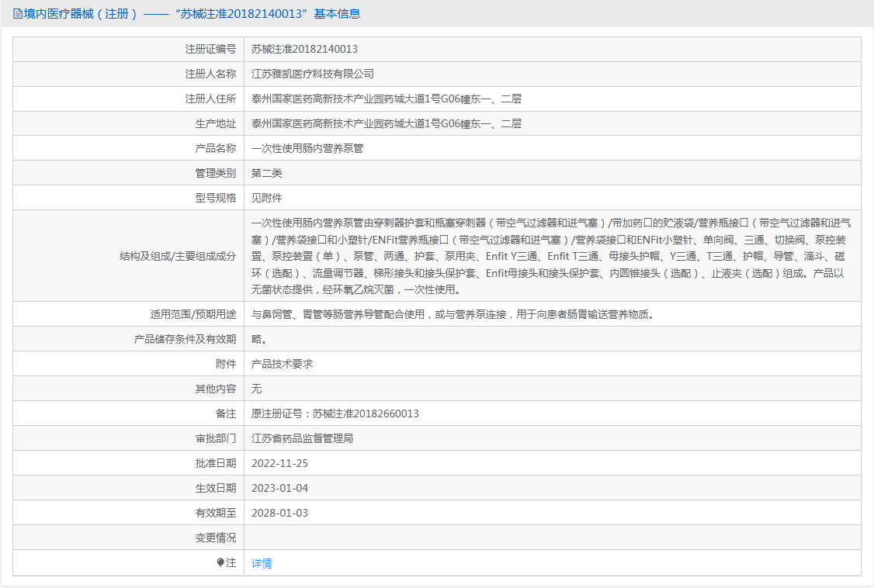The height and width of the screenshot is (588, 874).
Task: Select the address value in the 生产地址 row
Action: [387, 123]
